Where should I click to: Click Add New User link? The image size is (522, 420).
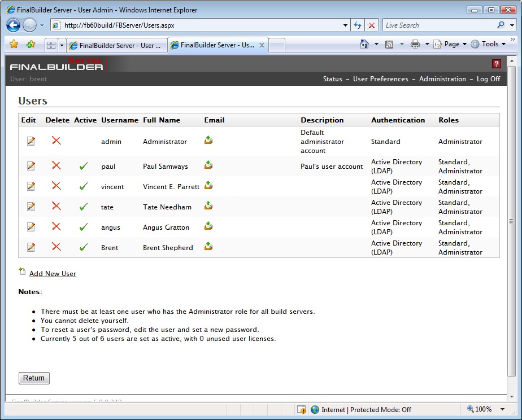pos(53,273)
